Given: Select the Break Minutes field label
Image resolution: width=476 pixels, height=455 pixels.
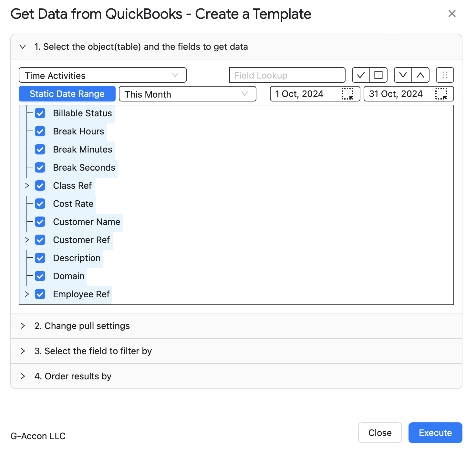Looking at the screenshot, I should tap(83, 149).
